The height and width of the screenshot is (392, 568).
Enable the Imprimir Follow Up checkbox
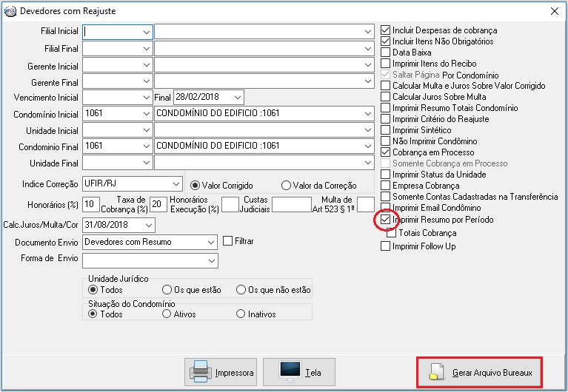point(385,246)
